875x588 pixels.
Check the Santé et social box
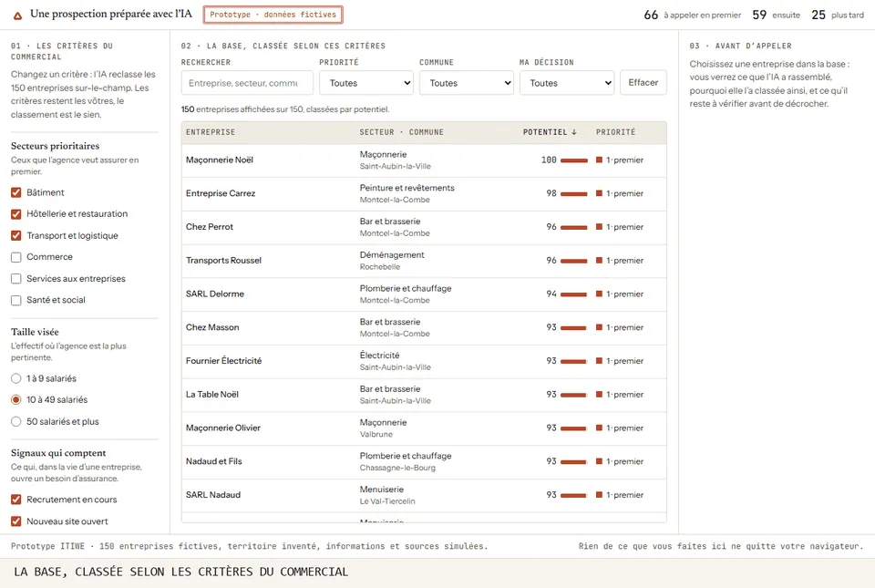coord(16,300)
